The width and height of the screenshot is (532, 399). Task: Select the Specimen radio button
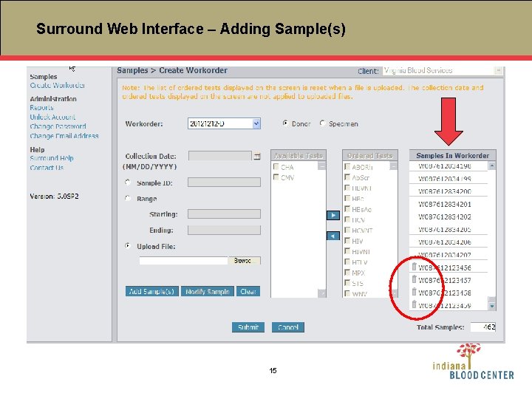pyautogui.click(x=322, y=123)
